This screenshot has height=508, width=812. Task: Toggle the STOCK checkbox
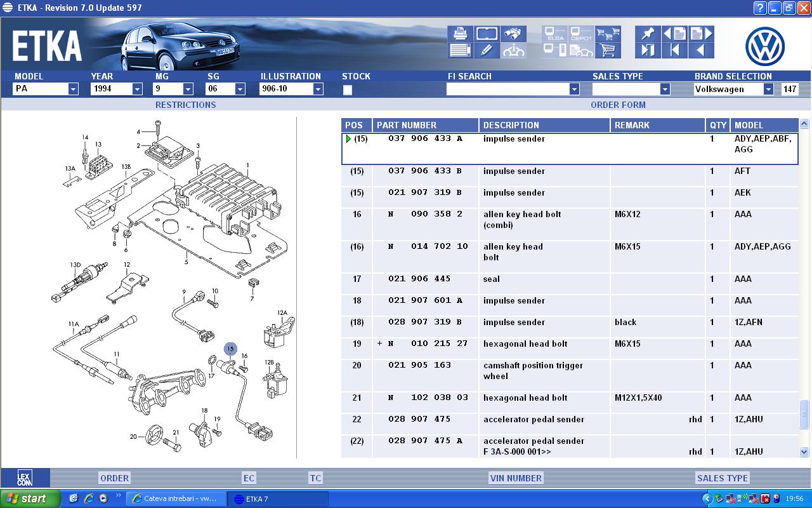click(348, 90)
